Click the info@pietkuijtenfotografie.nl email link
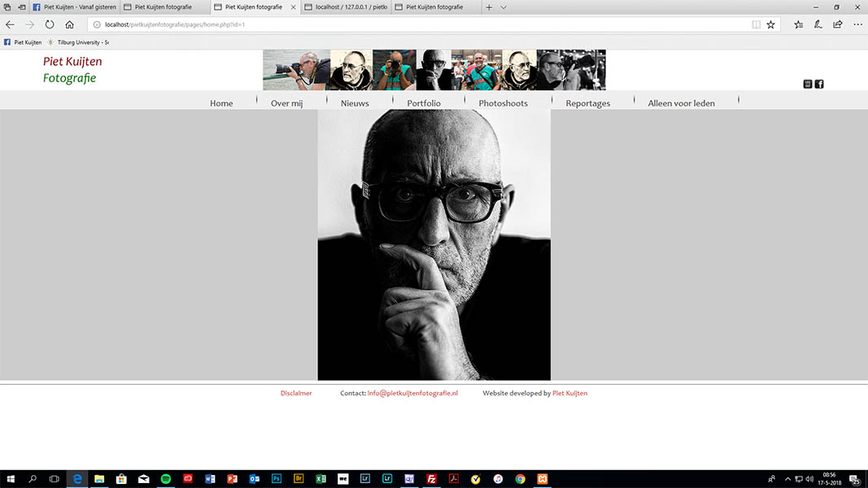Viewport: 868px width, 488px height. coord(412,394)
